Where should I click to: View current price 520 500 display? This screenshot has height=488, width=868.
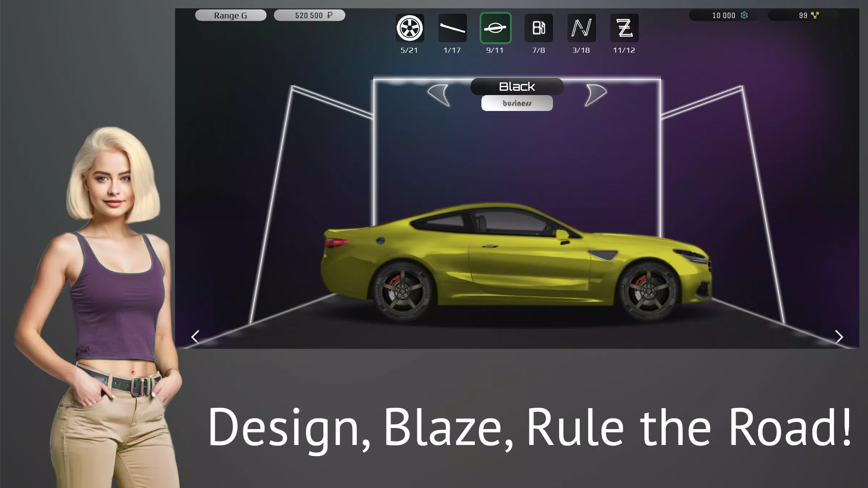click(309, 15)
